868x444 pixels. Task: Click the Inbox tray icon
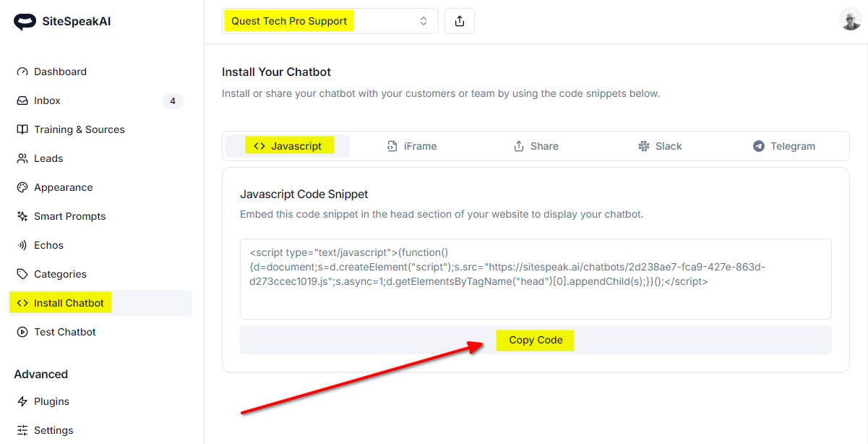coord(22,101)
